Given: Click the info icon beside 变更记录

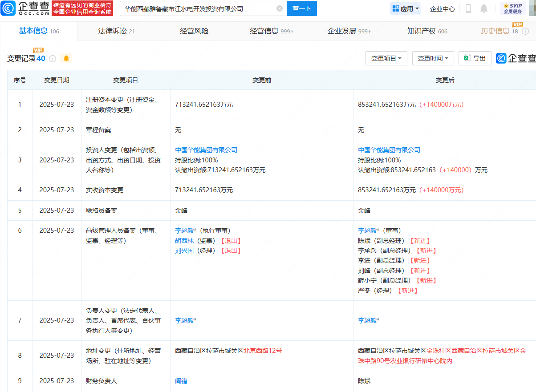Looking at the screenshot, I should [x=53, y=58].
